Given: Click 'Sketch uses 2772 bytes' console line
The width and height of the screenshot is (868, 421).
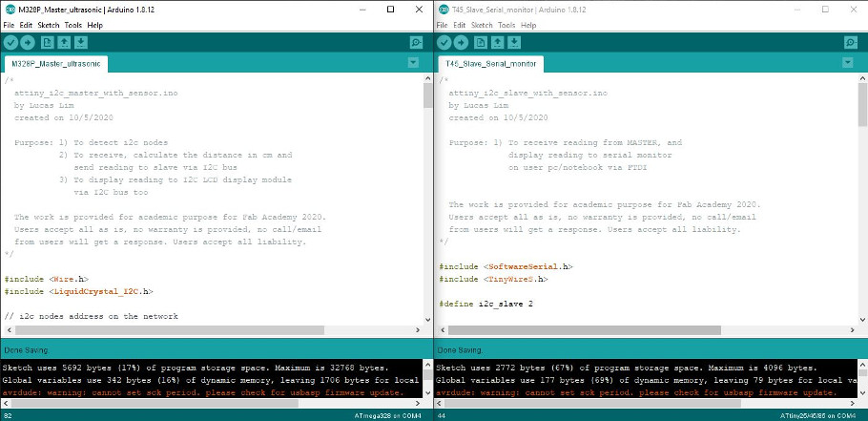Looking at the screenshot, I should click(626, 368).
